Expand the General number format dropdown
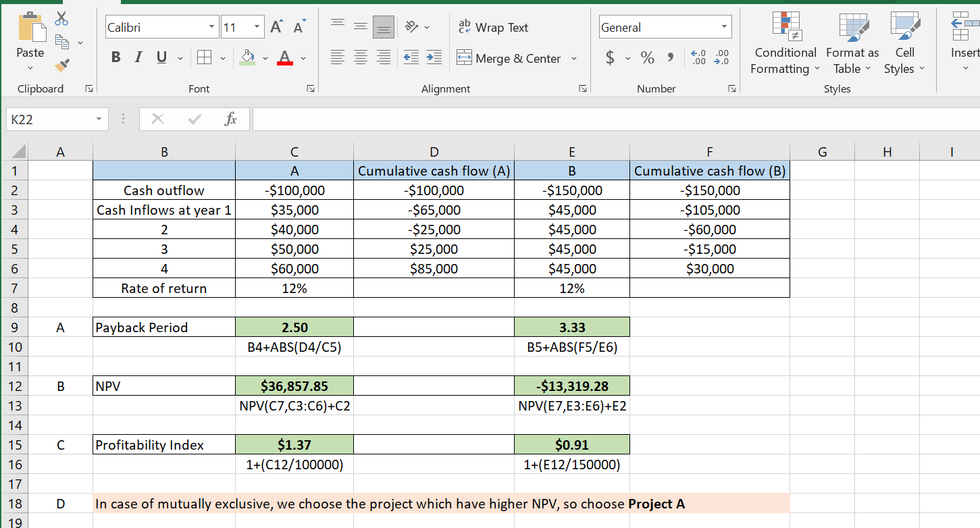980x528 pixels. (725, 28)
